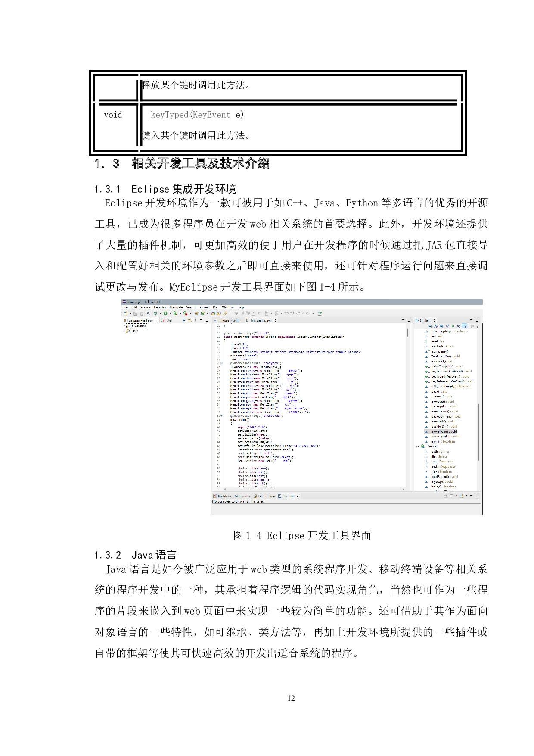
Task: Minimize the editor area
Action: click(403, 320)
